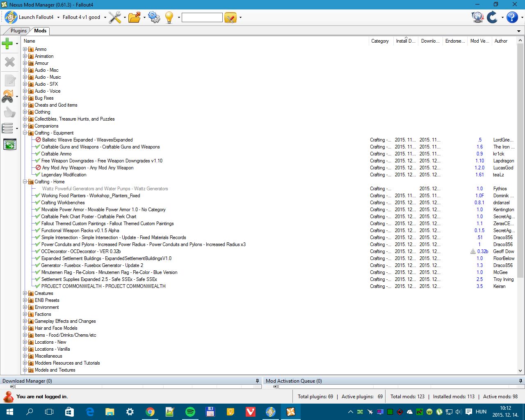The image size is (525, 420).
Task: Sort by the Name column header
Action: [x=196, y=41]
